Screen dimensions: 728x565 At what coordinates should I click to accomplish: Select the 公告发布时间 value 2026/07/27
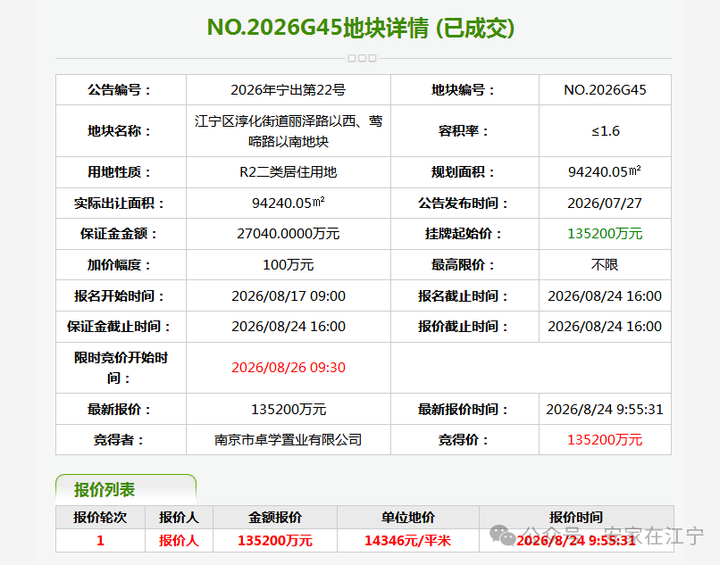pyautogui.click(x=605, y=204)
